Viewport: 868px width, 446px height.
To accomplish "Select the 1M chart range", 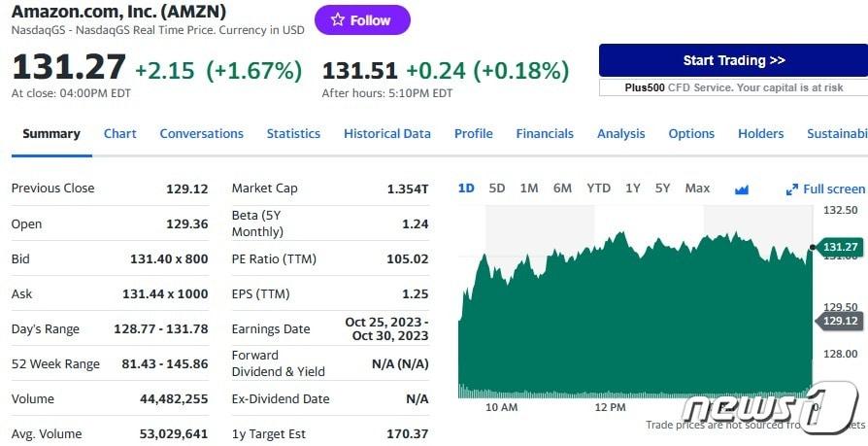I will 529,189.
